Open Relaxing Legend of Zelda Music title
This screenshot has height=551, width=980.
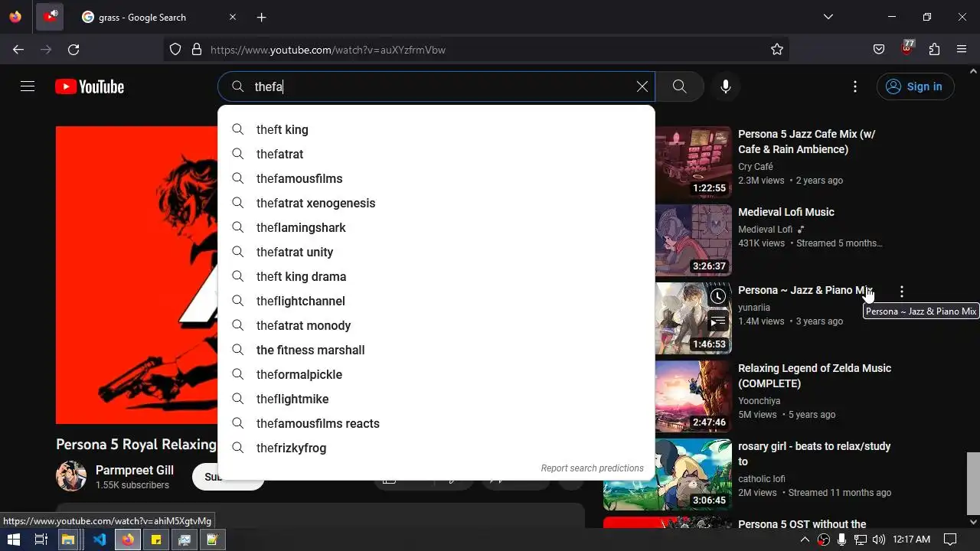click(815, 376)
